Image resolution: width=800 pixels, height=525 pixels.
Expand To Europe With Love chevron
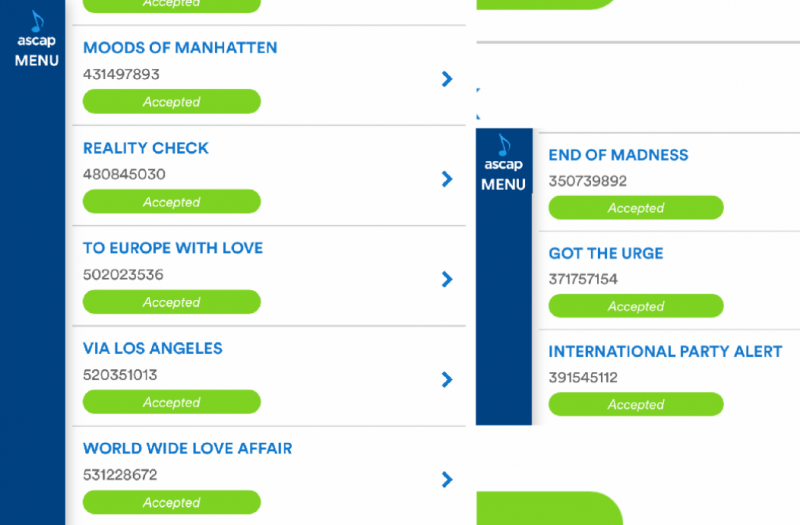tap(447, 279)
